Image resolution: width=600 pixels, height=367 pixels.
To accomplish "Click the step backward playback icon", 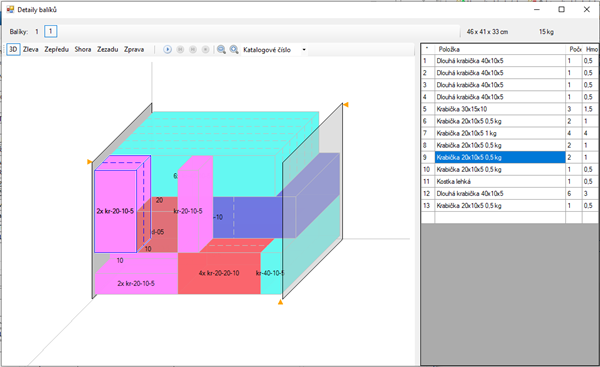I will point(180,49).
